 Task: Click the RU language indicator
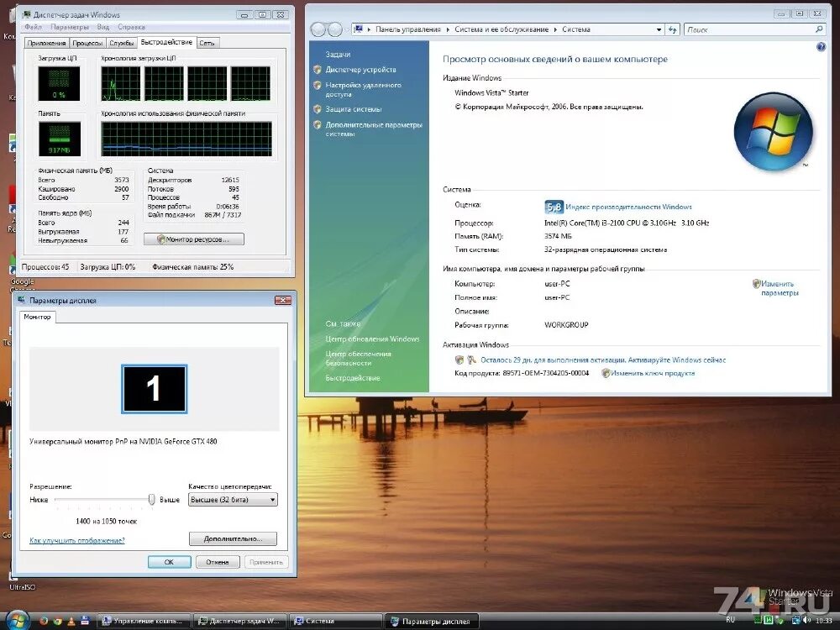point(730,620)
